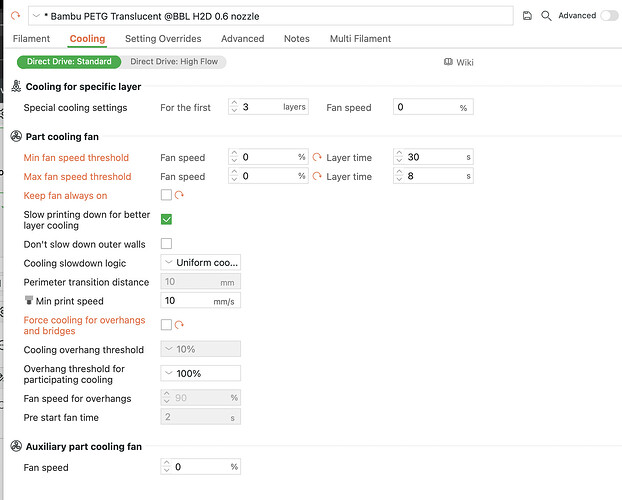Open the Cooling overhang threshold dropdown
Viewport: 622px width, 500px height.
tap(200, 349)
